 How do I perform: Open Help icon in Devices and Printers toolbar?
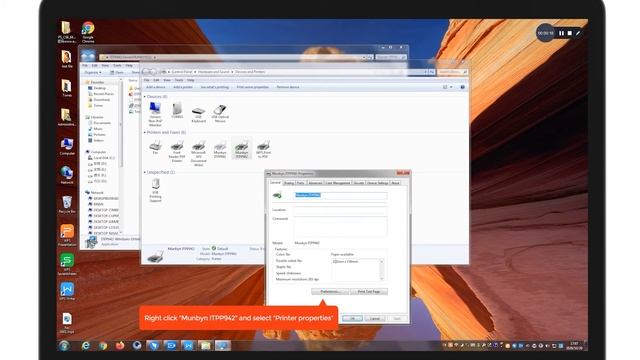(462, 87)
